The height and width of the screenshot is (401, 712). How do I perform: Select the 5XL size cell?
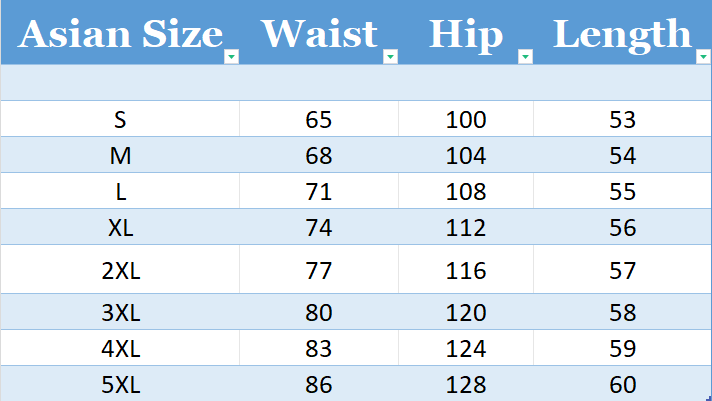tap(120, 384)
